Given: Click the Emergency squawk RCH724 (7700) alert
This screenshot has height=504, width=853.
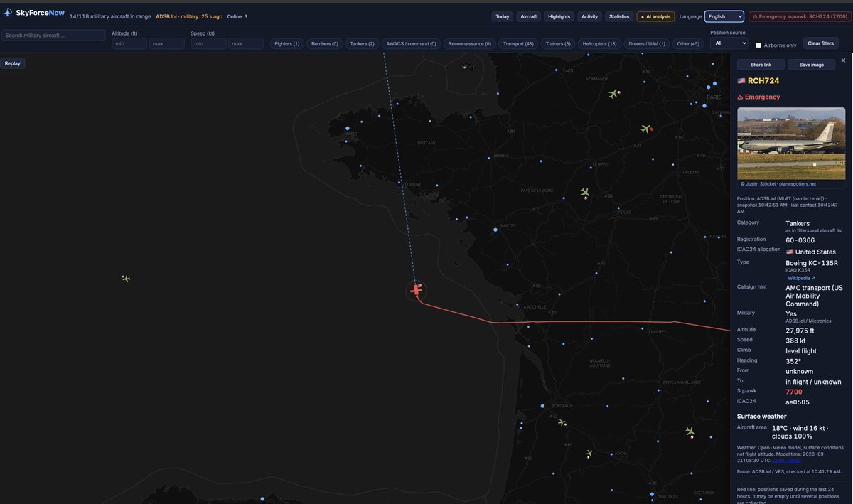Looking at the screenshot, I should (x=799, y=16).
